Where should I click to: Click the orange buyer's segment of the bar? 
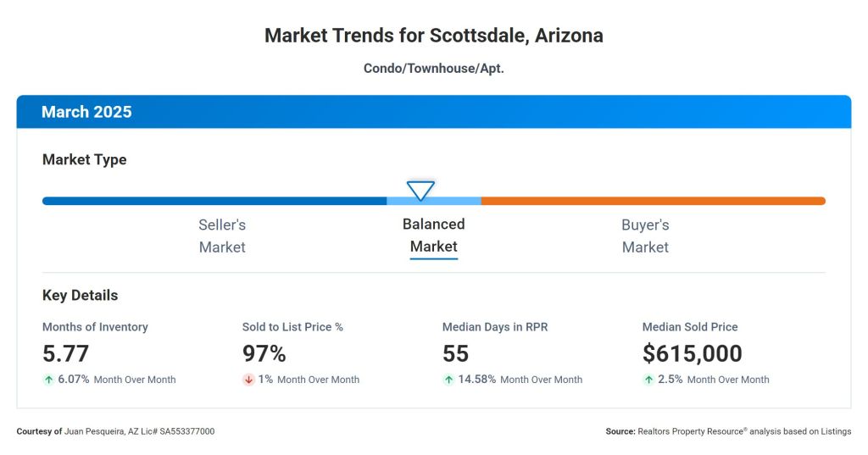point(653,201)
